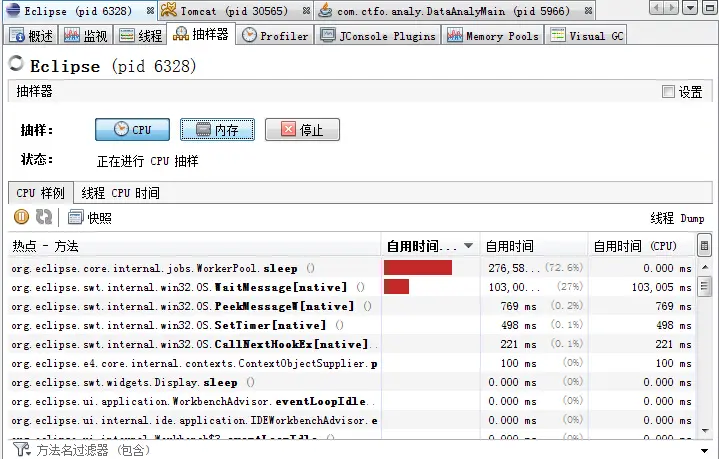Image resolution: width=719 pixels, height=459 pixels.
Task: Open the 线程 threads tab
Action: click(140, 35)
